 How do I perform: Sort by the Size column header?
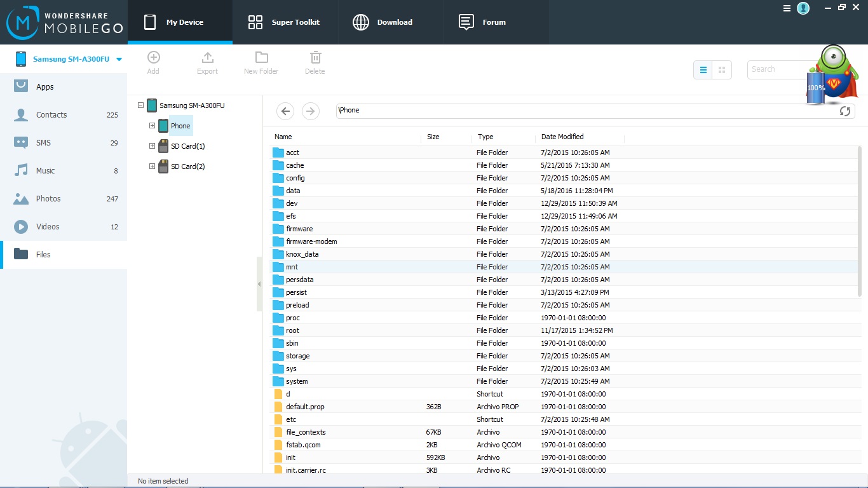click(433, 137)
